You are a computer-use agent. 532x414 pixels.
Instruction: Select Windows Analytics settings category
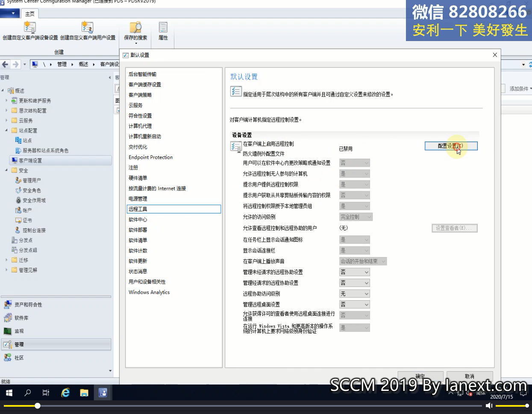[149, 292]
